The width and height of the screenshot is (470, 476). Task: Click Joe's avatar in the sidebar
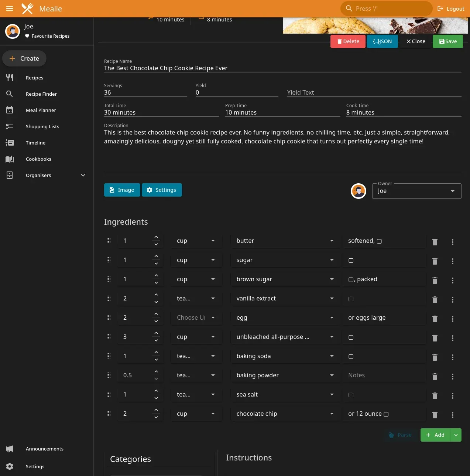click(13, 31)
